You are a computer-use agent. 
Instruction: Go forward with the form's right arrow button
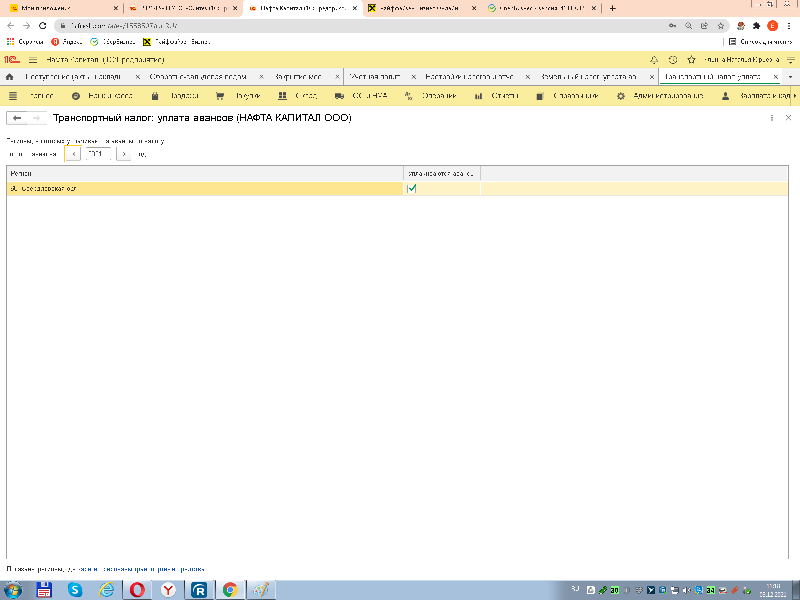click(37, 118)
